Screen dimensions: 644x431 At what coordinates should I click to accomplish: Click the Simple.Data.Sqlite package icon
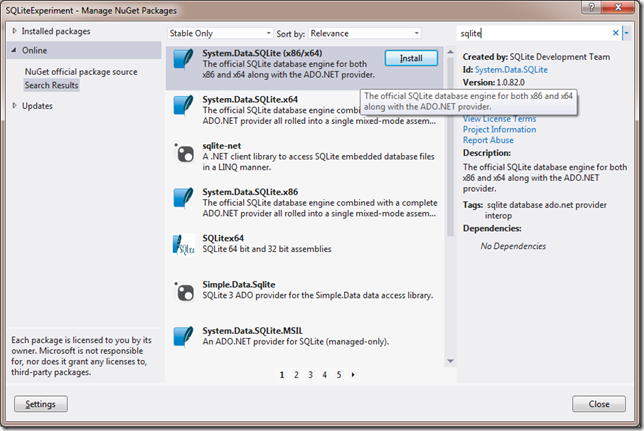(184, 291)
